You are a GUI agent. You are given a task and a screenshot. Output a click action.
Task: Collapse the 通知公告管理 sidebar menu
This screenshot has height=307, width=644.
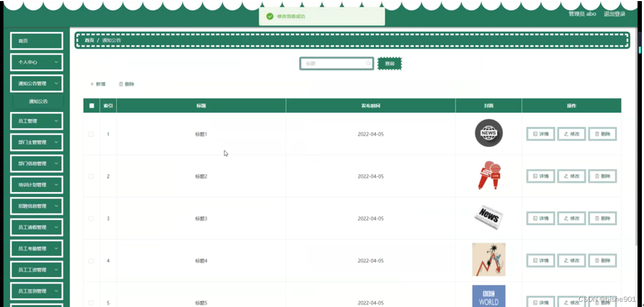(37, 83)
